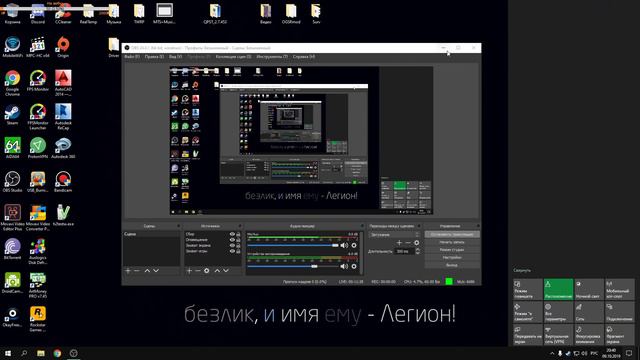Show hidden system tray icons

552,353
